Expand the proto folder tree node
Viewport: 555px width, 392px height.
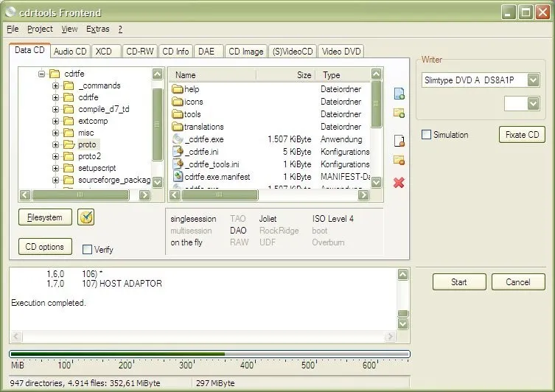55,145
